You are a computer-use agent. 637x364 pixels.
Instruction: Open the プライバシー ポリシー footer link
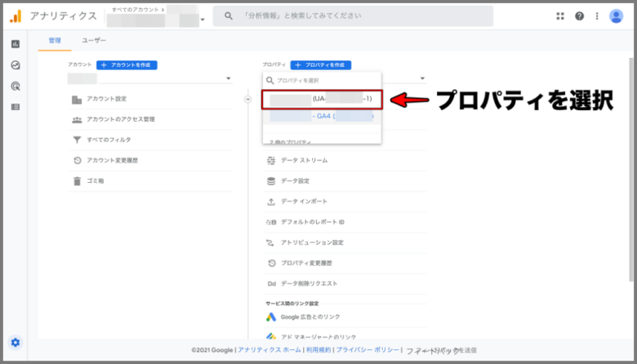[367, 350]
